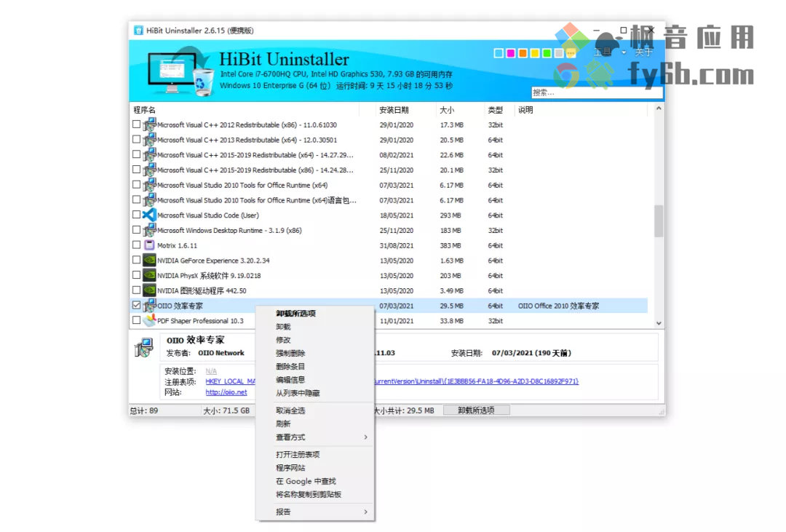Sort list by 类型 column header
The width and height of the screenshot is (786, 532).
pos(496,110)
